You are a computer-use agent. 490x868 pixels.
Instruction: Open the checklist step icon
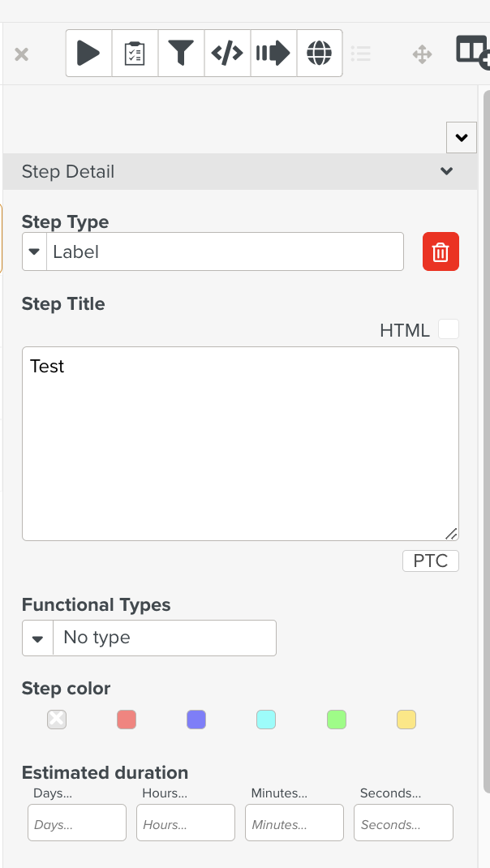[134, 53]
